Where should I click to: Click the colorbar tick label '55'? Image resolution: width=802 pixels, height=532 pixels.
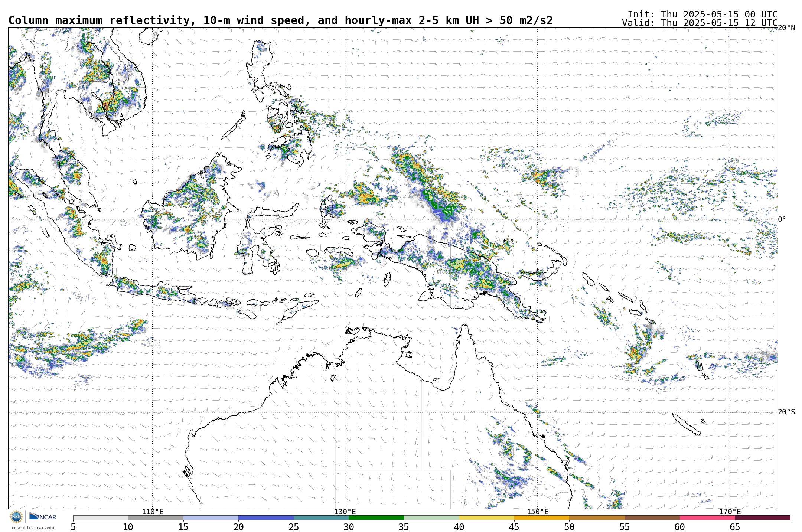click(x=625, y=527)
